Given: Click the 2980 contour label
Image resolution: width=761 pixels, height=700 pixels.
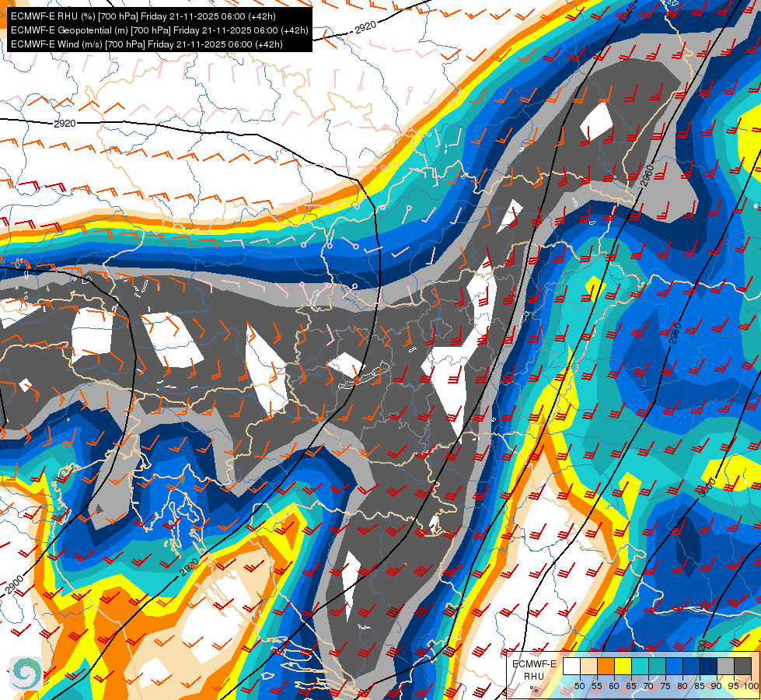Looking at the screenshot, I should point(675,333).
